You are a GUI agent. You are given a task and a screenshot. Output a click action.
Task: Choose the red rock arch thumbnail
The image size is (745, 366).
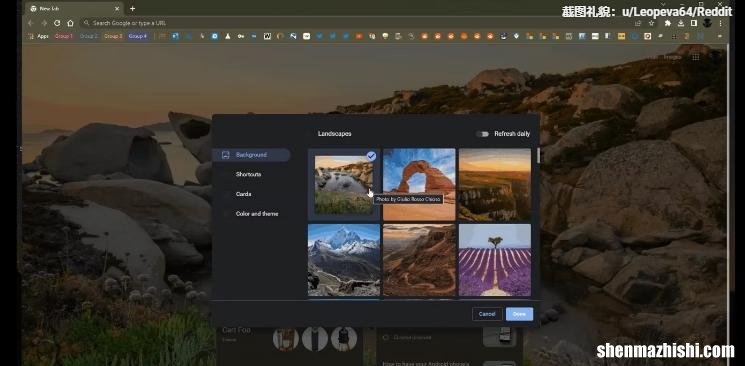click(419, 184)
